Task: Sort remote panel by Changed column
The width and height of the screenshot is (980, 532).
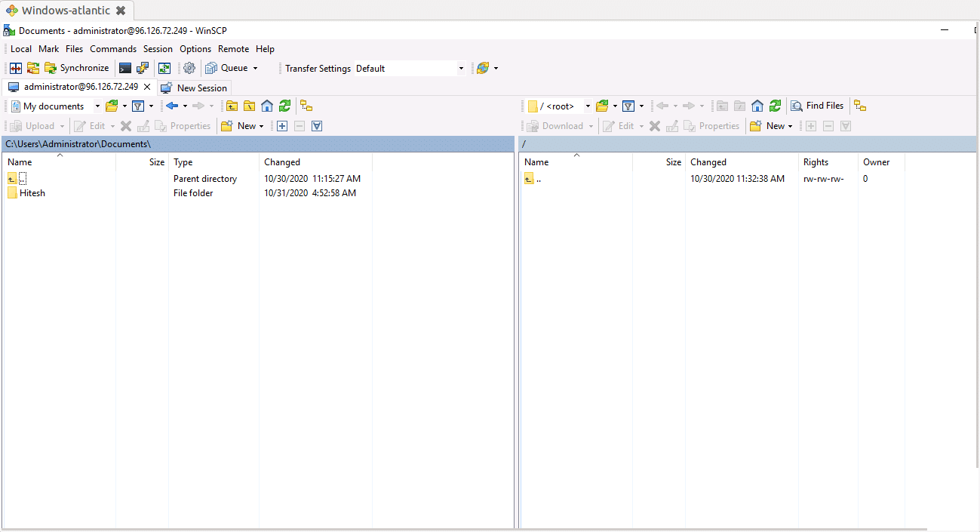Action: 742,162
